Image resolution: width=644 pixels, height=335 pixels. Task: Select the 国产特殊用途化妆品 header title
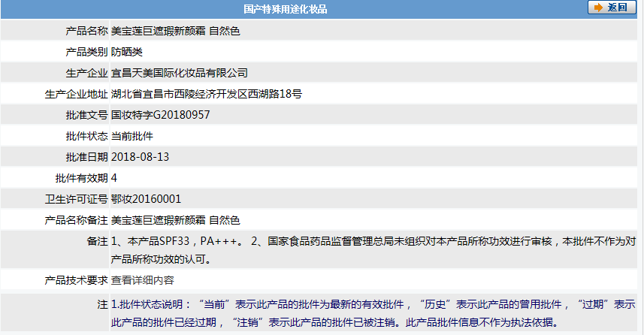285,9
